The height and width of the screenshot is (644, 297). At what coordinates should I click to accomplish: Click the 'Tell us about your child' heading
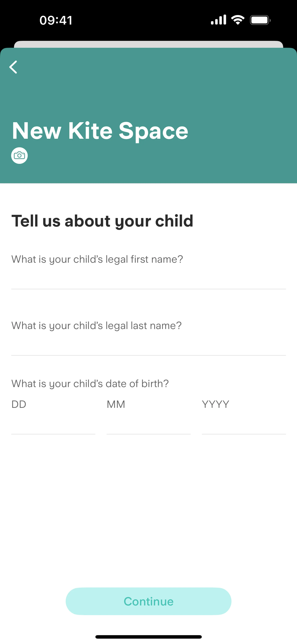point(102,221)
